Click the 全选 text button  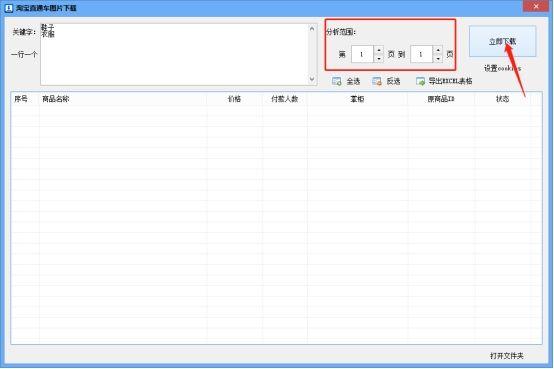point(353,81)
